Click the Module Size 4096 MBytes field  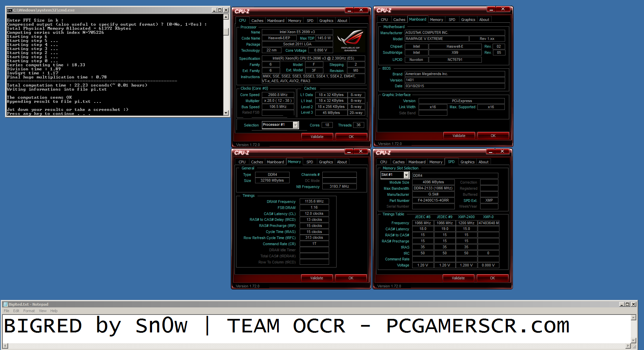click(434, 182)
